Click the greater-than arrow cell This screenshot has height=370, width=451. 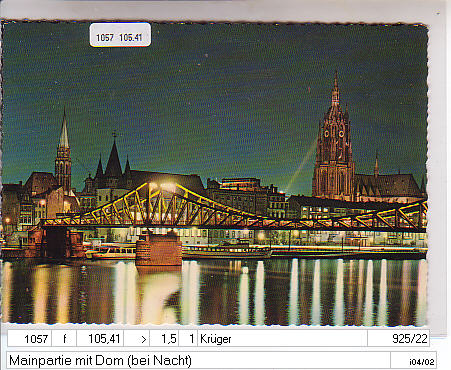(137, 339)
